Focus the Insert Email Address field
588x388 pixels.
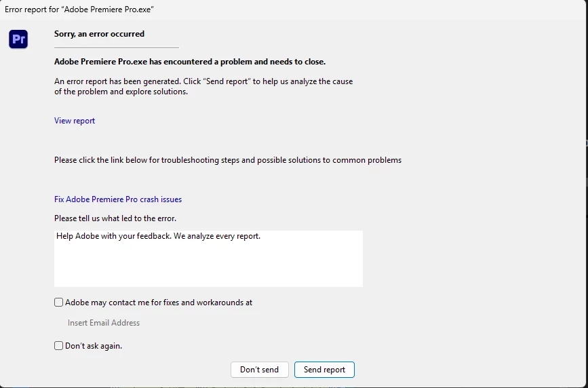104,323
